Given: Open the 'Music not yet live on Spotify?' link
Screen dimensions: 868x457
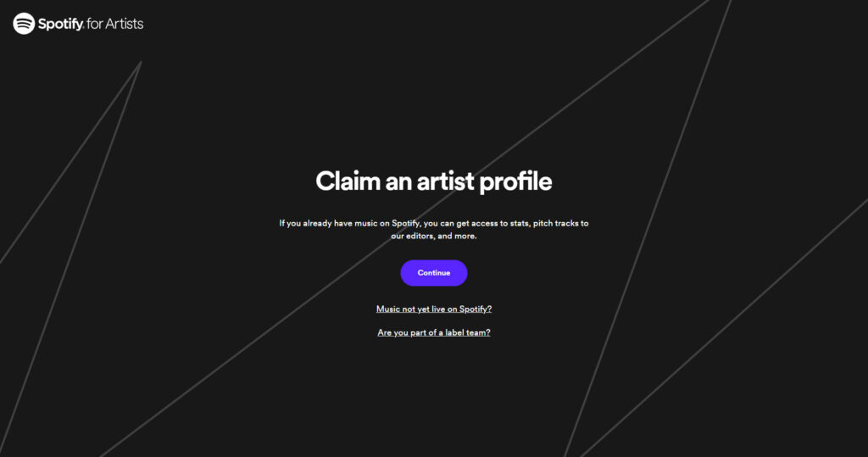Looking at the screenshot, I should [x=433, y=309].
